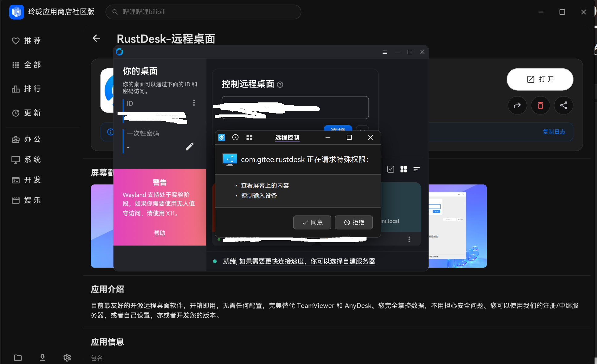Open the 推荐 sidebar section
This screenshot has width=597, height=364.
pos(27,40)
